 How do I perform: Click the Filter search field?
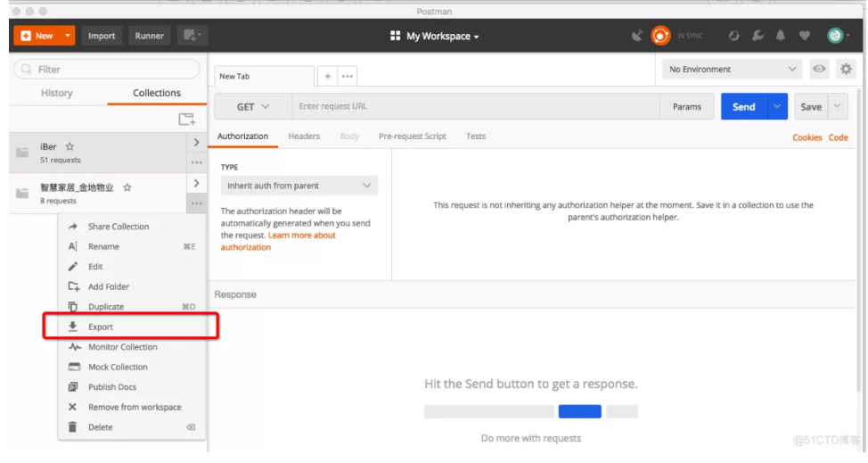coord(107,70)
